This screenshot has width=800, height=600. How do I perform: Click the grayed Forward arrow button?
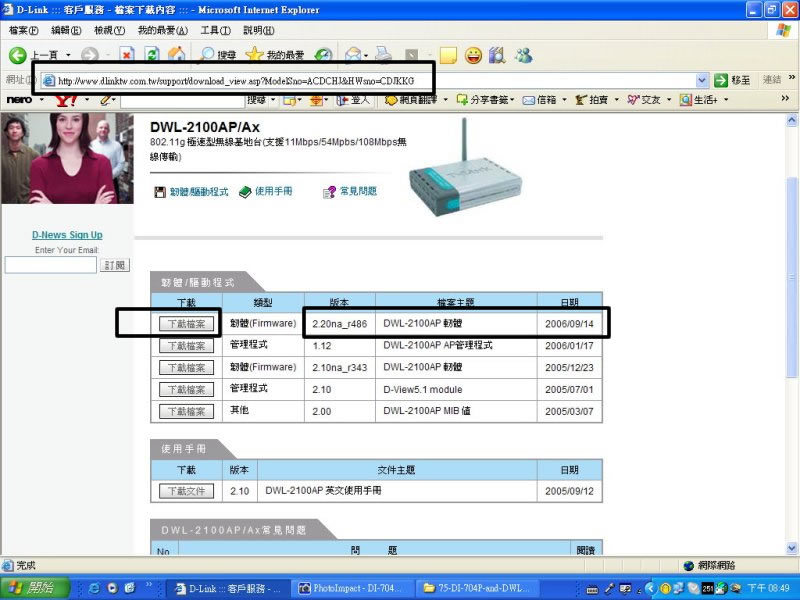pyautogui.click(x=90, y=55)
